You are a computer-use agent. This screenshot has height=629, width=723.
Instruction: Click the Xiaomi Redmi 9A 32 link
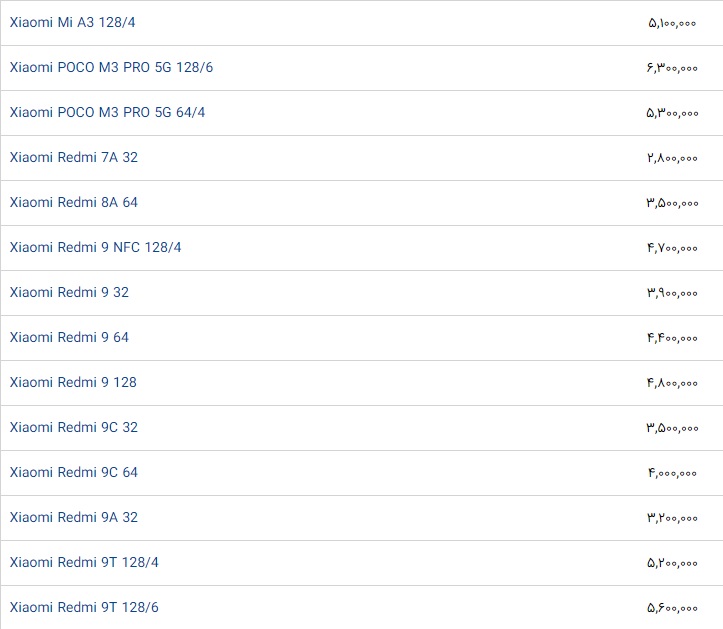tap(74, 517)
